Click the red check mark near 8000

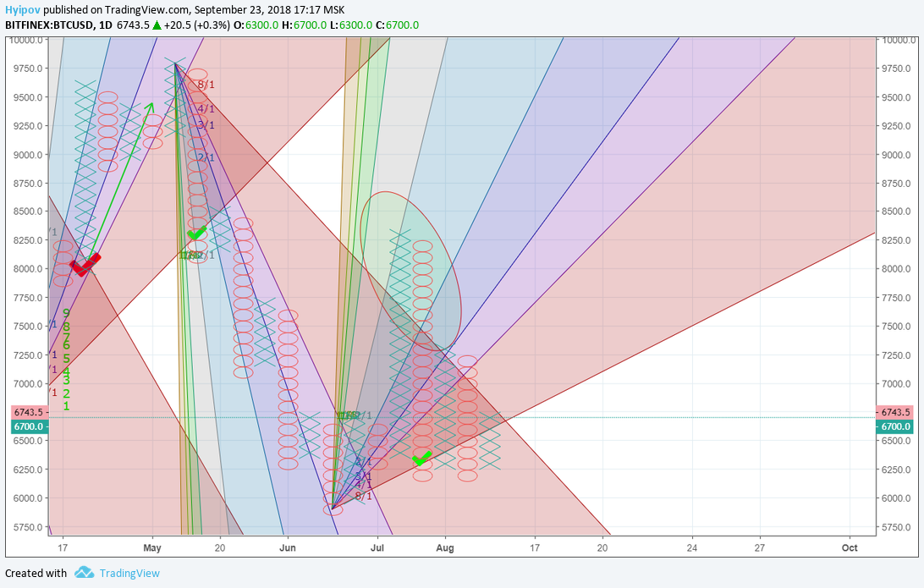85,264
